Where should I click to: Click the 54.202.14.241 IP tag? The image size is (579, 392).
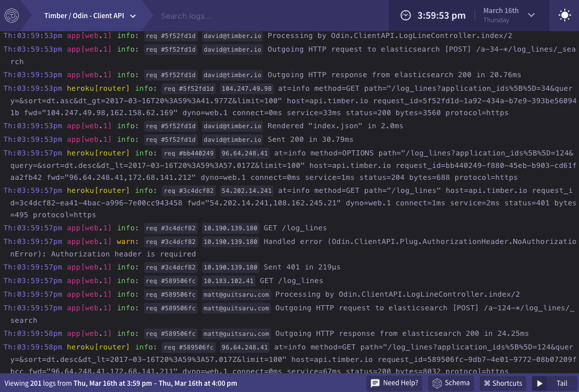pyautogui.click(x=247, y=191)
